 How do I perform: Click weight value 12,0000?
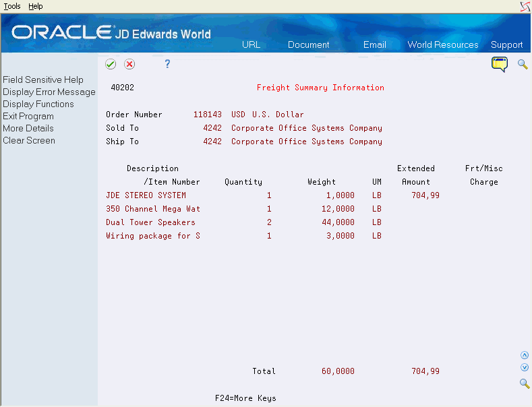[x=338, y=209]
